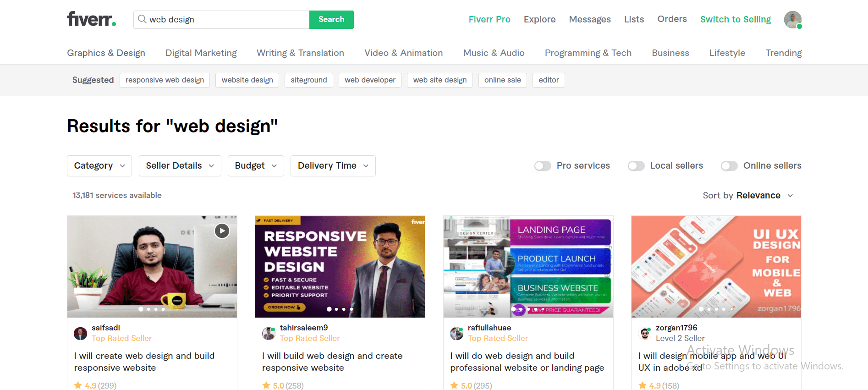Open the Budget filter dropdown
This screenshot has height=390, width=868.
click(256, 166)
